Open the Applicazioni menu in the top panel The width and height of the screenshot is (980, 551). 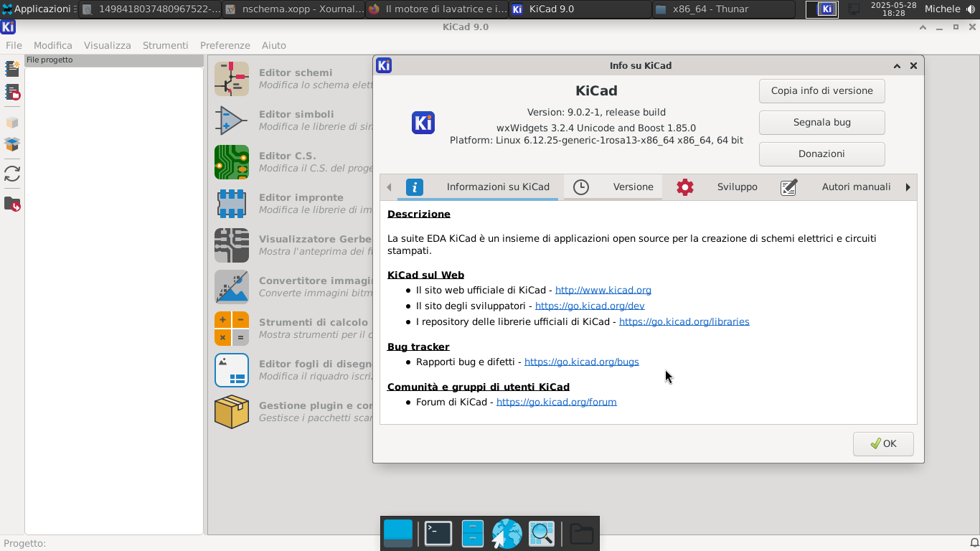[x=37, y=9]
